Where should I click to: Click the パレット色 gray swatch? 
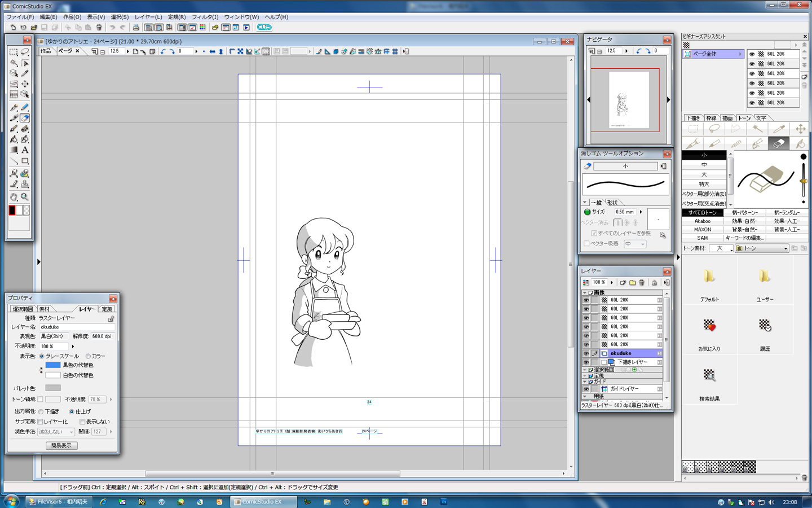(x=52, y=388)
